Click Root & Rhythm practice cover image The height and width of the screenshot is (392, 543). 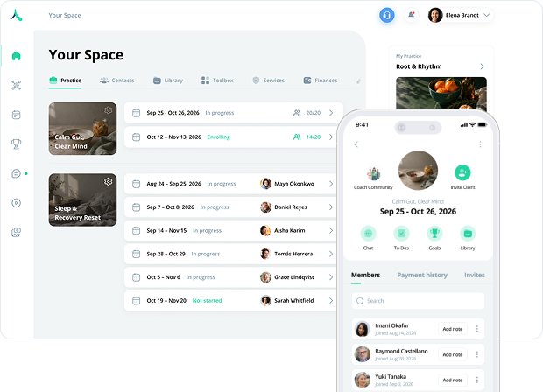441,93
